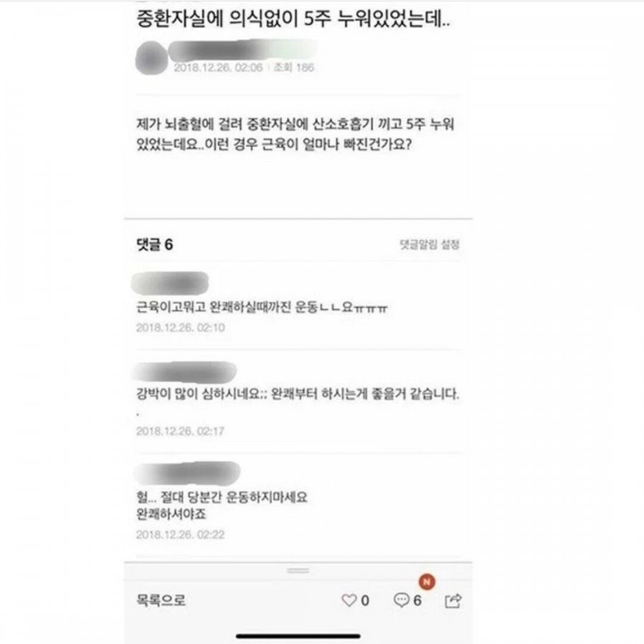Click the blurred post author nickname
This screenshot has width=644, height=644.
pyautogui.click(x=243, y=50)
